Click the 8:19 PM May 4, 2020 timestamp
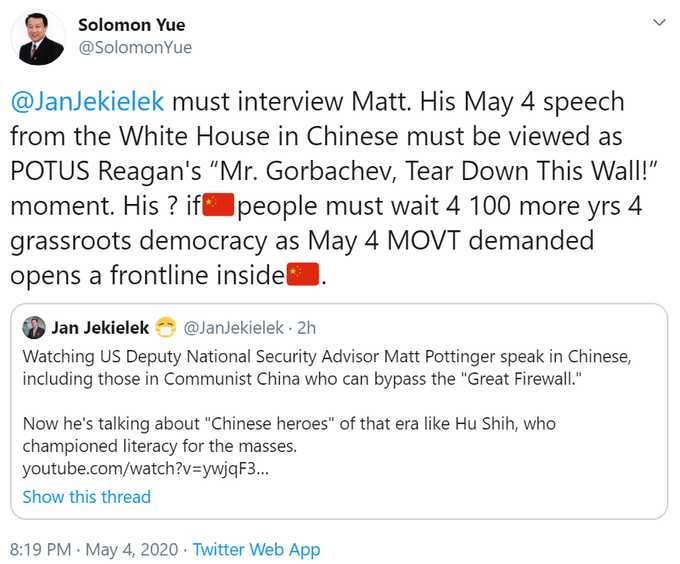The image size is (680, 564). (95, 549)
